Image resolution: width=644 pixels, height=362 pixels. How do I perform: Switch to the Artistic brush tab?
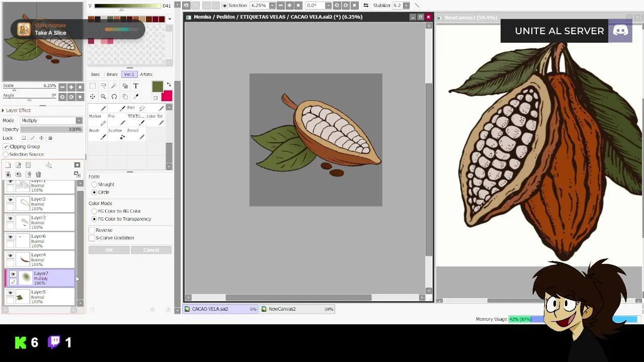tap(146, 74)
